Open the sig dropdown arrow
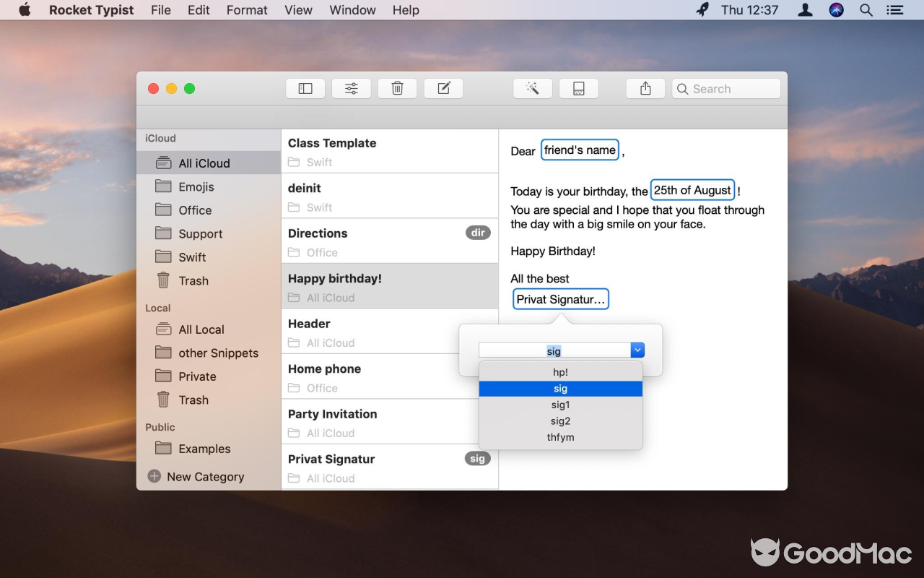 point(637,350)
